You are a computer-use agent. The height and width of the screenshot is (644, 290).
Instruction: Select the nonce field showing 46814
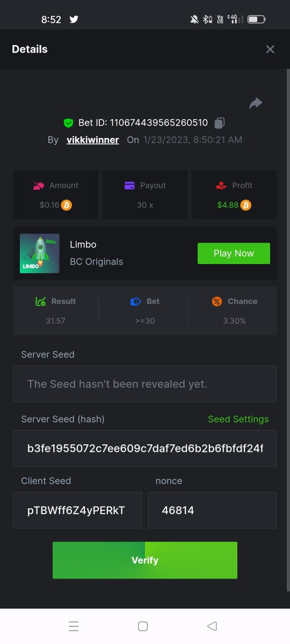point(212,510)
